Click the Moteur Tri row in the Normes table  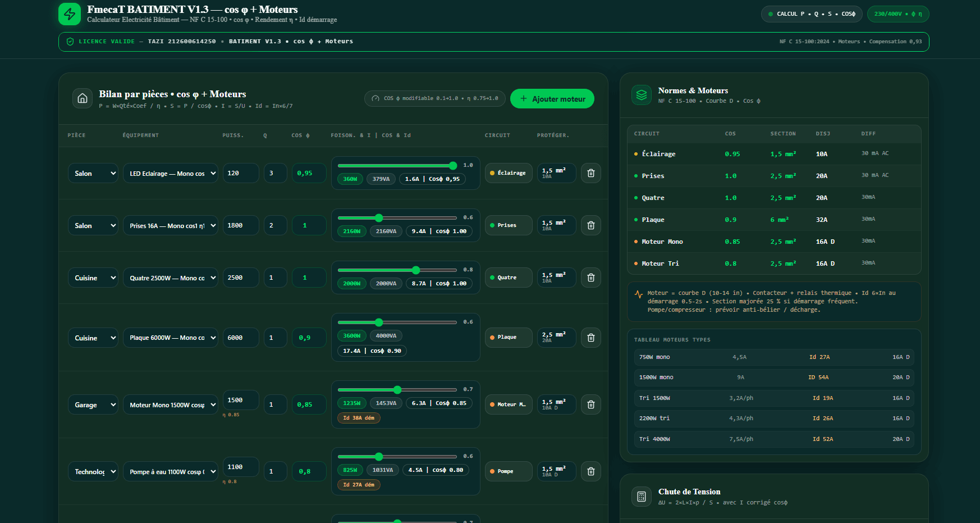pyautogui.click(x=774, y=263)
